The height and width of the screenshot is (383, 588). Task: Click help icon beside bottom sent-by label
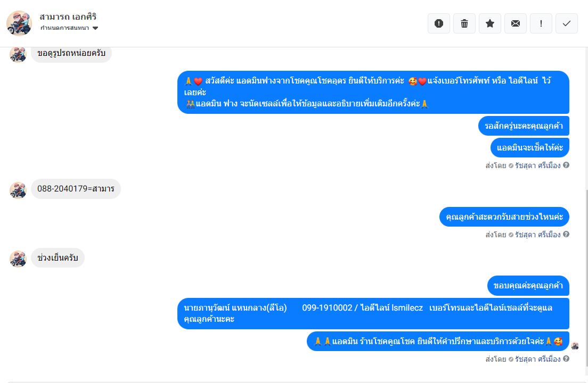566,359
